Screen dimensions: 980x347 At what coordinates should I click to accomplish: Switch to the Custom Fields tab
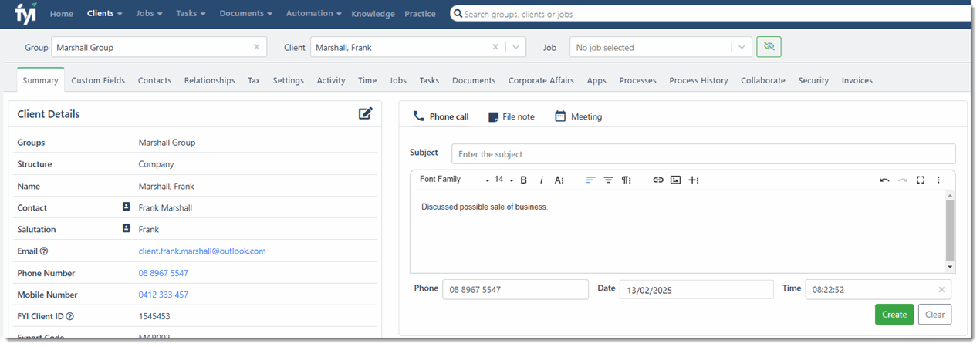[x=98, y=80]
